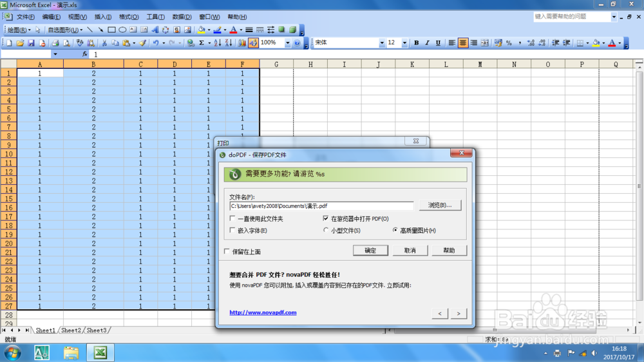Open the zoom percentage dropdown
Image resolution: width=644 pixels, height=362 pixels.
(287, 43)
